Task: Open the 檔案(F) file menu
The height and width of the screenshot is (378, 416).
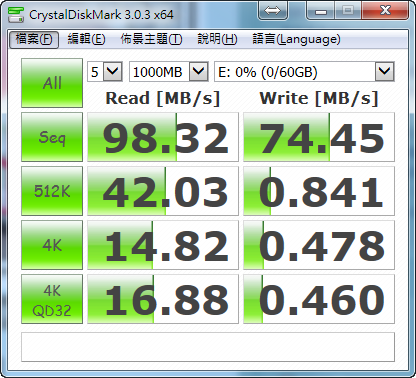Action: tap(34, 39)
